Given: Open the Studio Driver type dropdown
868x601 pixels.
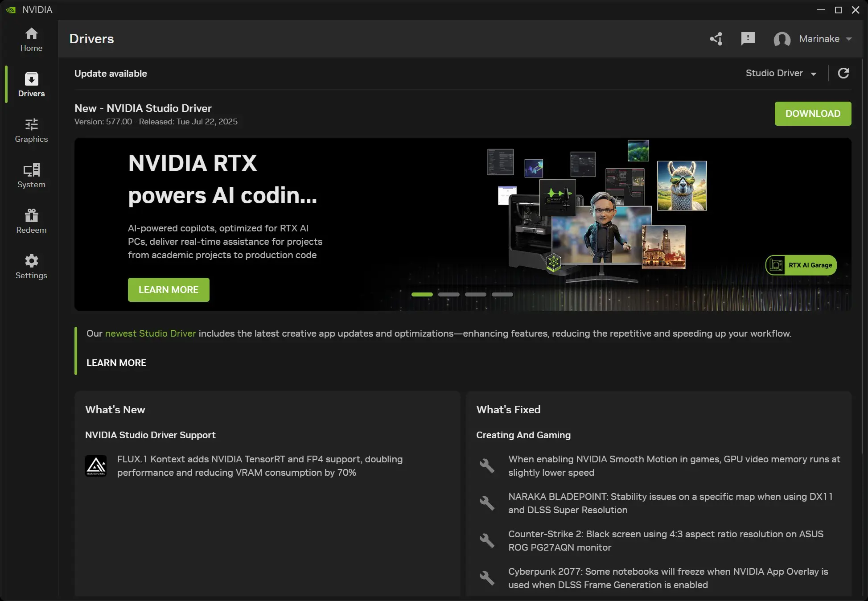Looking at the screenshot, I should pyautogui.click(x=781, y=73).
